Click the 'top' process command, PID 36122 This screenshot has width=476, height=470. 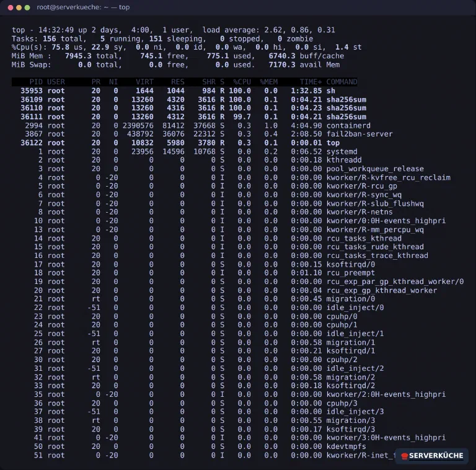(333, 143)
